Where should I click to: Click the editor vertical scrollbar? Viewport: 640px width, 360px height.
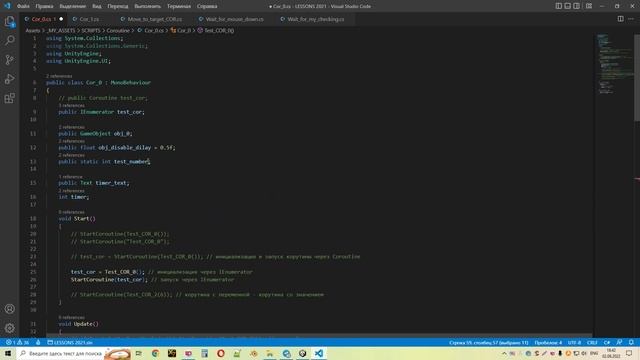pyautogui.click(x=637, y=78)
